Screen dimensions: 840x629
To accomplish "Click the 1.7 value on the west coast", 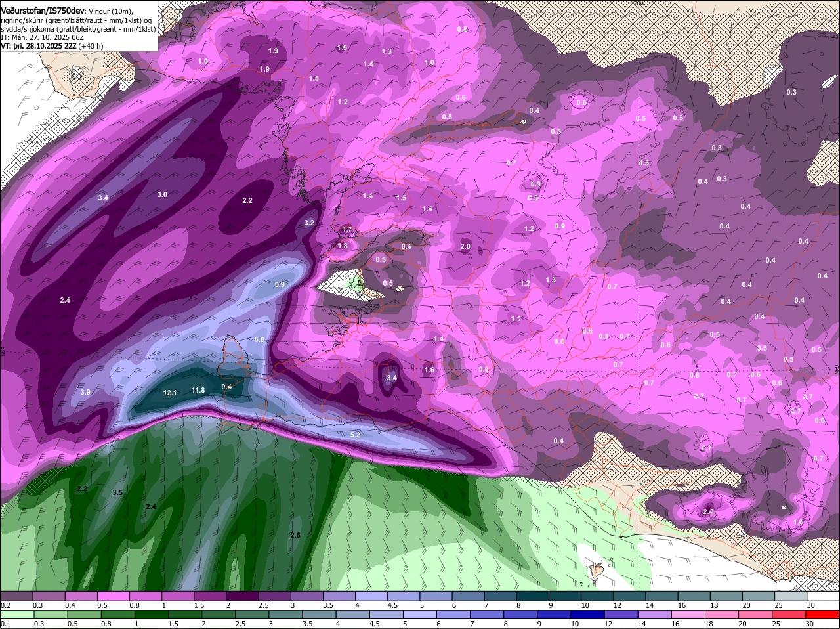I will 348,230.
